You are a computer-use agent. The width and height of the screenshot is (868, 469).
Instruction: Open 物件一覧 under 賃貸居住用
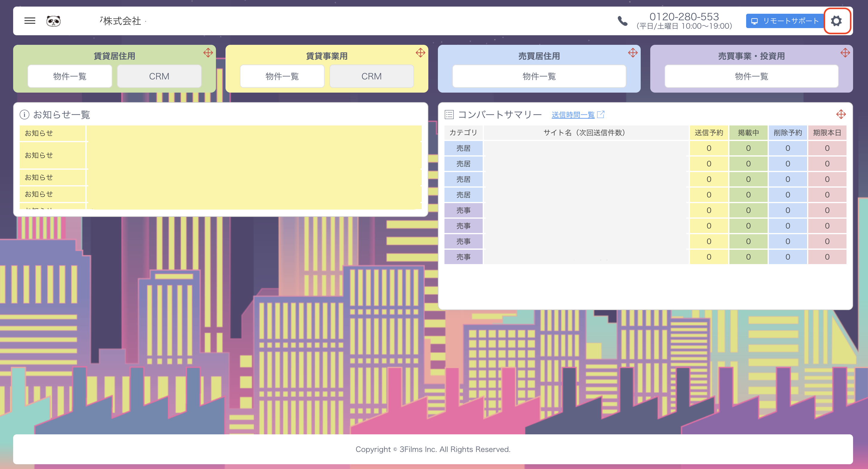point(70,76)
